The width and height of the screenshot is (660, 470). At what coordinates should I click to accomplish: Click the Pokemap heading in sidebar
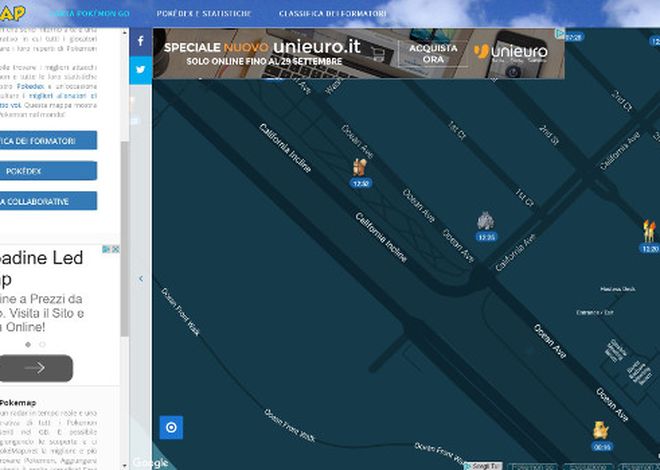tap(18, 403)
